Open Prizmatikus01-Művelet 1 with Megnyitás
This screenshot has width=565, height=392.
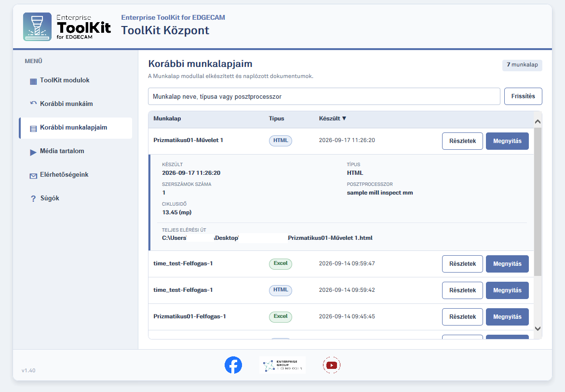tap(507, 141)
